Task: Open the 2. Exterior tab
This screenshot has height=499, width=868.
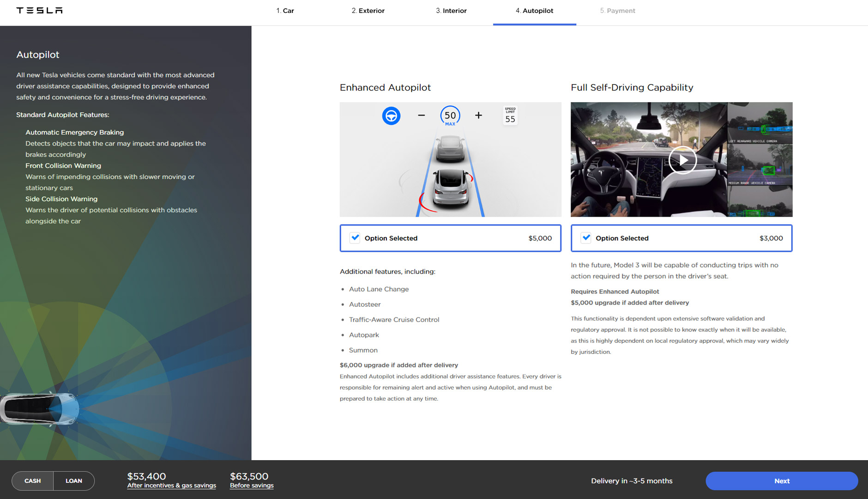Action: (368, 11)
